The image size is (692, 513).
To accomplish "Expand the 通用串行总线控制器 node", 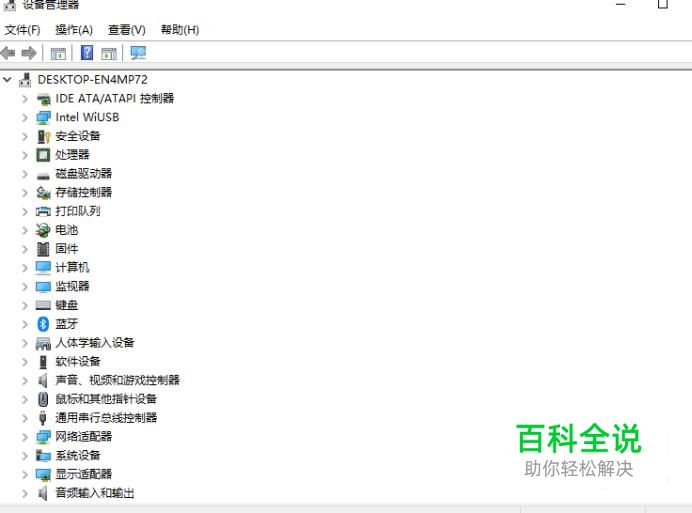I will point(25,418).
